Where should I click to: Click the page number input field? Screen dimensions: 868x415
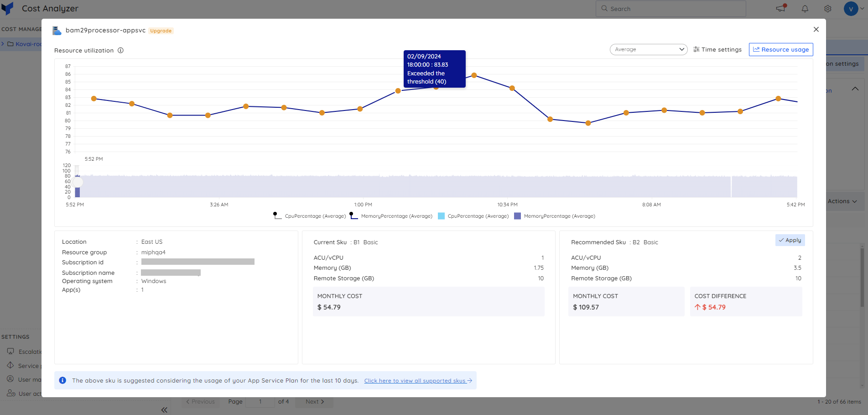pyautogui.click(x=260, y=402)
